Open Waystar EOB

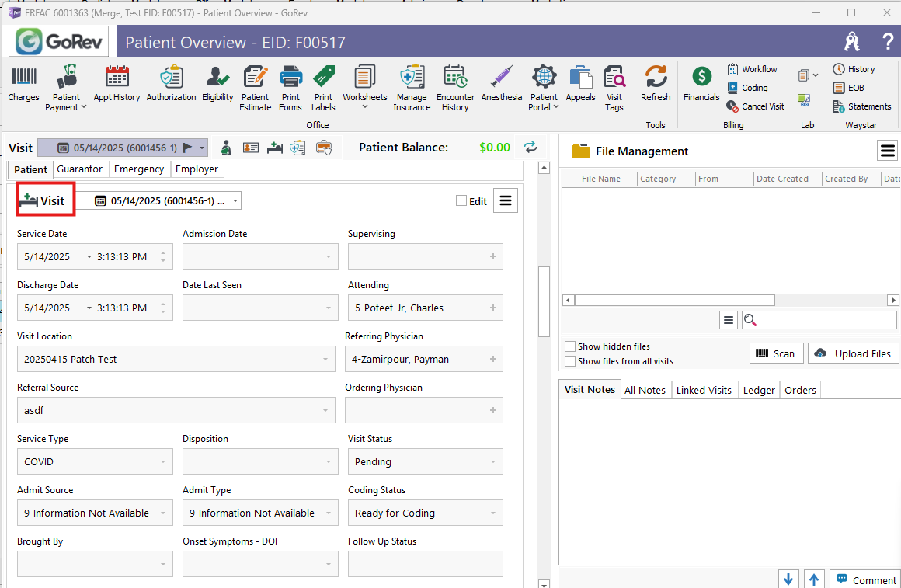849,88
